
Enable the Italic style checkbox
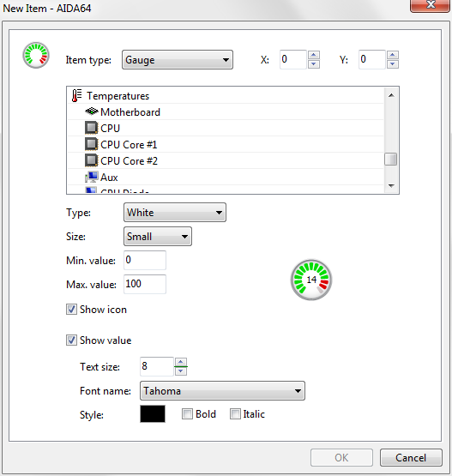pyautogui.click(x=235, y=413)
